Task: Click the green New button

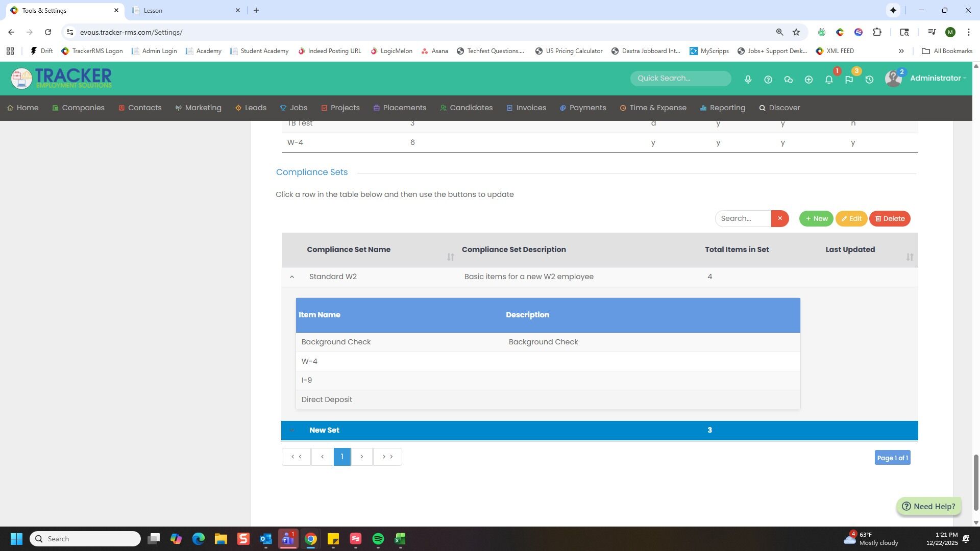Action: coord(816,218)
